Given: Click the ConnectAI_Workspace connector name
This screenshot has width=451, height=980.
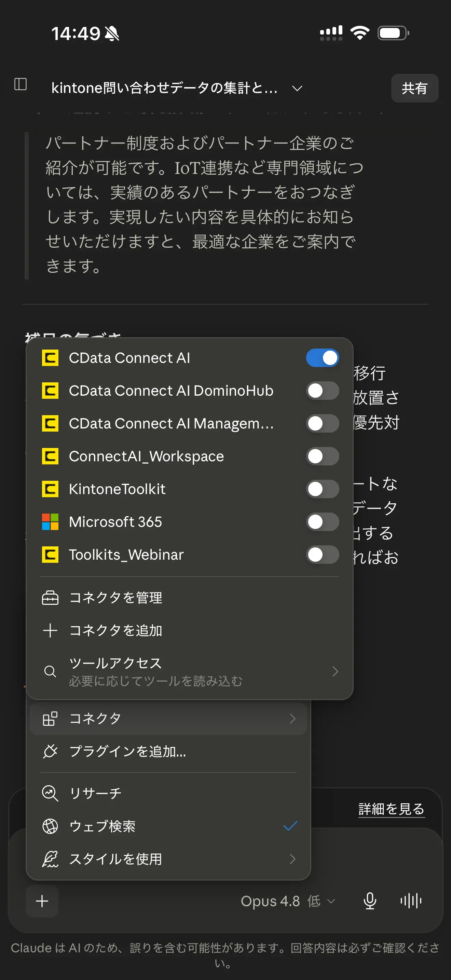Looking at the screenshot, I should point(146,456).
